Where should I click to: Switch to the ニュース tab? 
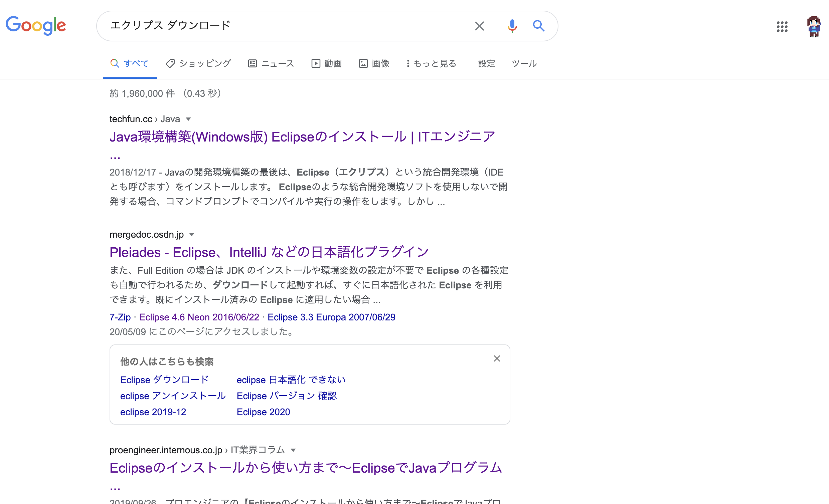(x=271, y=63)
